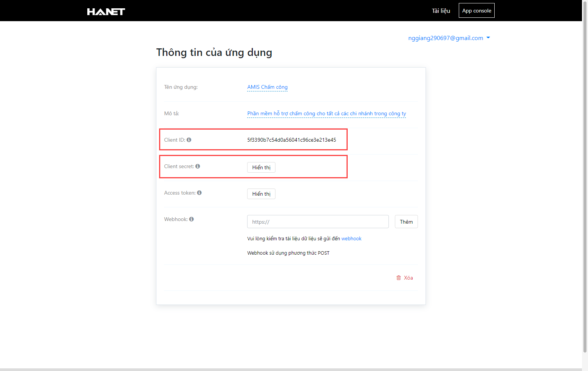588x371 pixels.
Task: Edit the AMIS Chấm công app name
Action: pyautogui.click(x=267, y=87)
